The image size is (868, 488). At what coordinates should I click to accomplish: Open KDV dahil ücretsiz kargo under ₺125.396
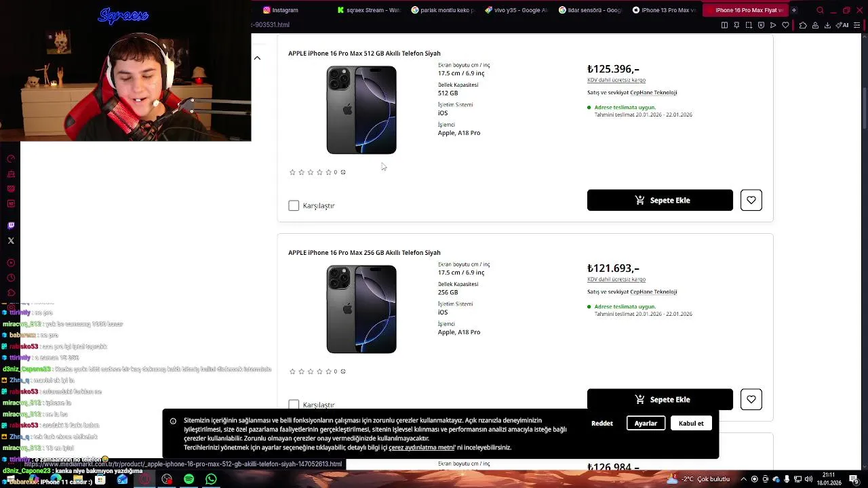coord(616,80)
